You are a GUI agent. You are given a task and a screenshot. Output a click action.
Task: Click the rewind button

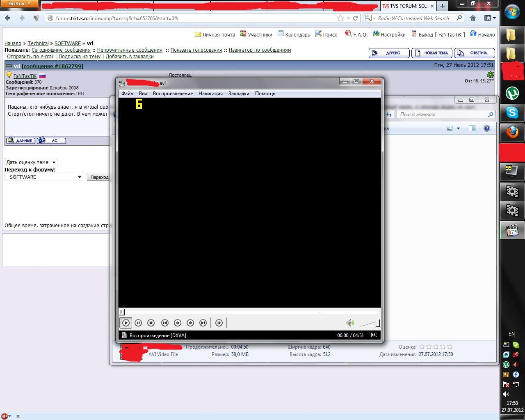click(178, 323)
